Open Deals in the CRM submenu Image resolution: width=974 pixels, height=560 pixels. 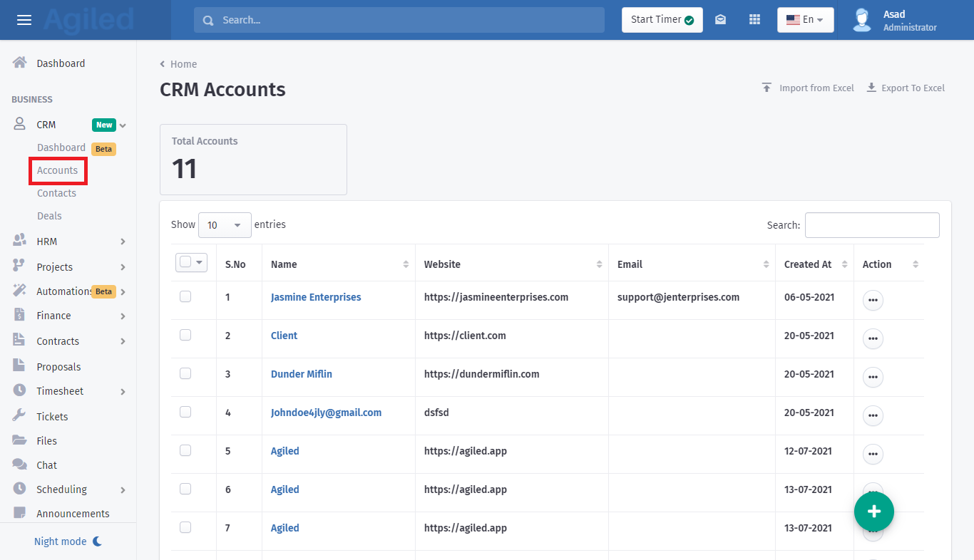coord(49,216)
